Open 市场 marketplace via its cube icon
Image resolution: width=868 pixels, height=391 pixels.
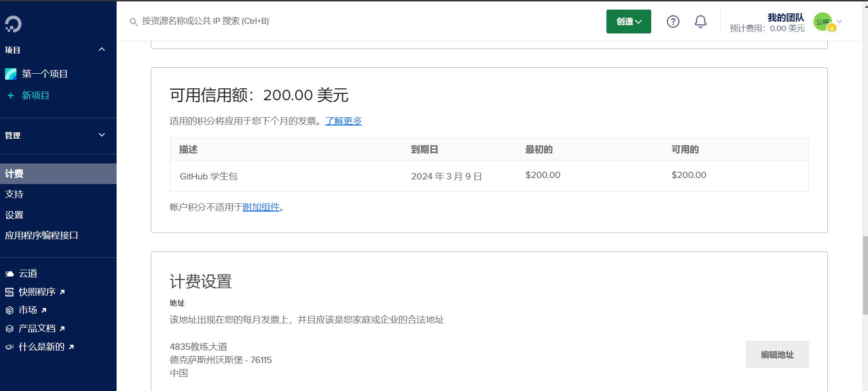pyautogui.click(x=10, y=310)
